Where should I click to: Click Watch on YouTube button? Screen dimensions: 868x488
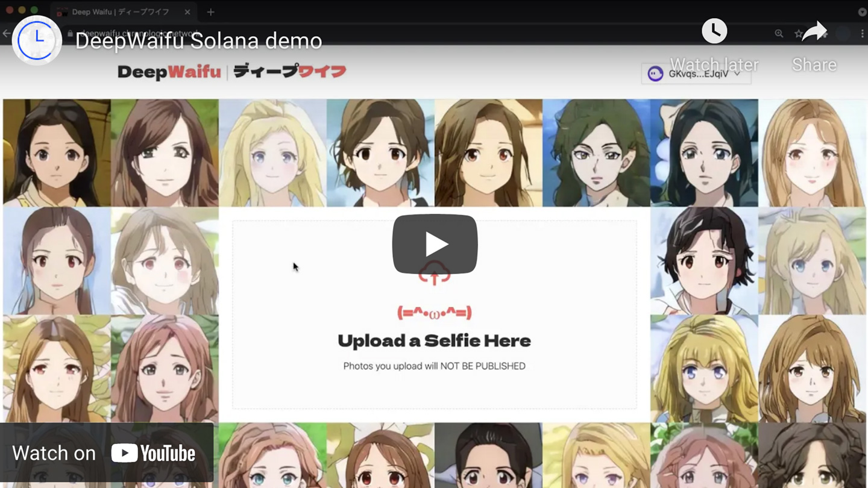[x=107, y=453]
